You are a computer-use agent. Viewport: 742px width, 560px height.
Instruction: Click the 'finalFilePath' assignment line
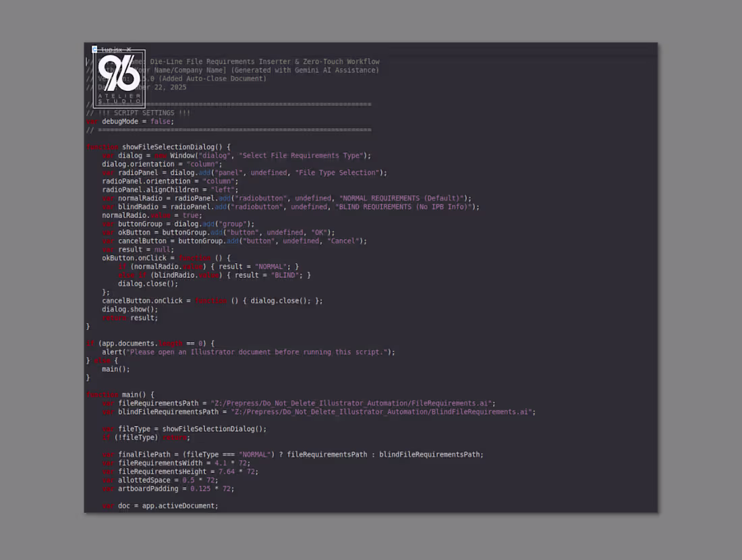pyautogui.click(x=293, y=455)
